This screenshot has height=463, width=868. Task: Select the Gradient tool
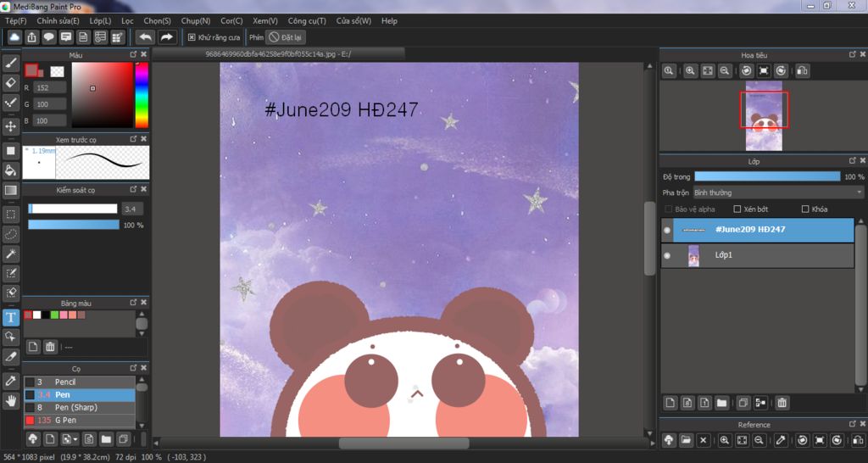[10, 190]
